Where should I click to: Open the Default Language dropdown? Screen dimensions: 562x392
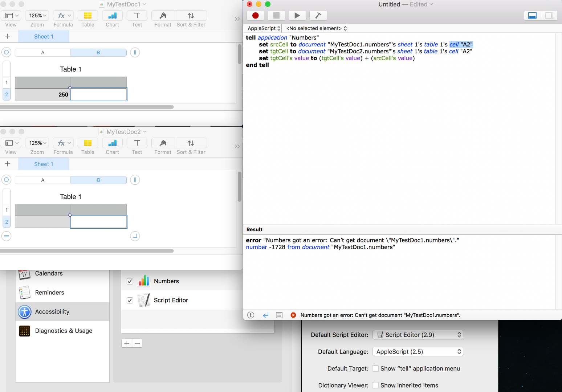(x=418, y=351)
